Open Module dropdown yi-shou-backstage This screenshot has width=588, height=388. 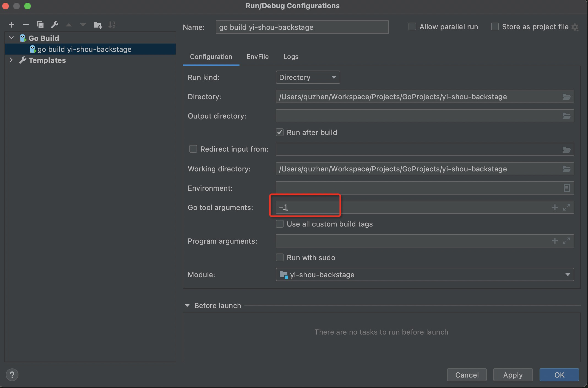(424, 275)
